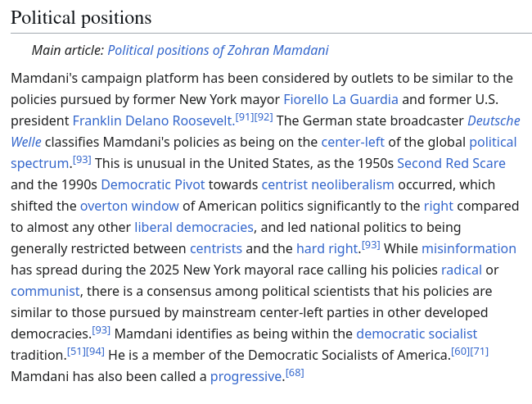Open the center-left link

pos(353,142)
